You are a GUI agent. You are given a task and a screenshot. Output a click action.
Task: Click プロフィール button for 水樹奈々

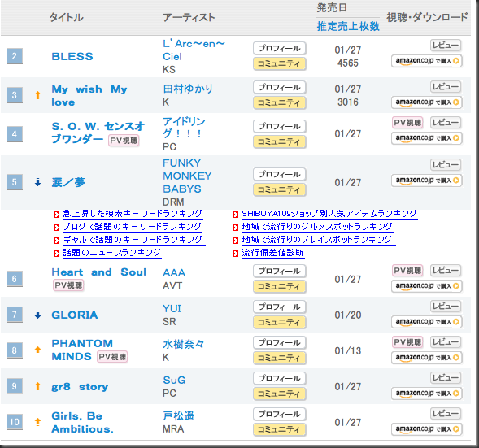point(280,342)
